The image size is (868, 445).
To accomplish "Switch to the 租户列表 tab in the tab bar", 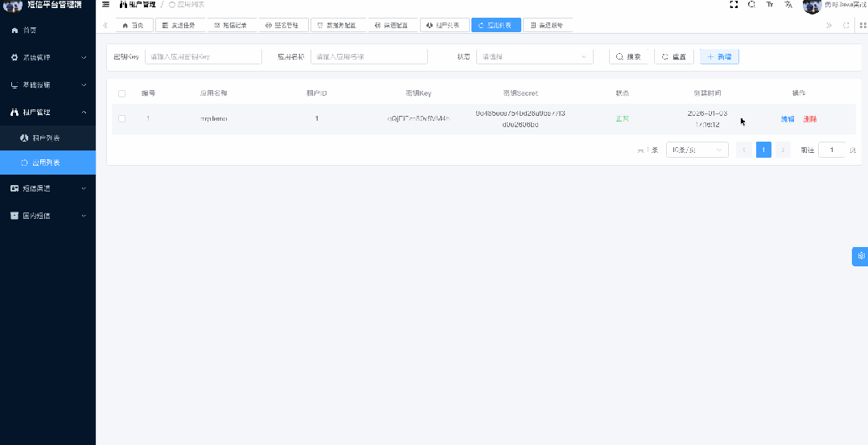I will (x=445, y=25).
